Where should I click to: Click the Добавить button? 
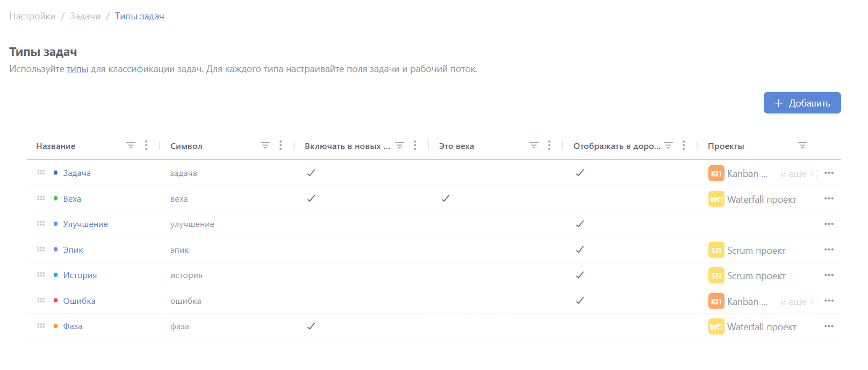click(802, 103)
